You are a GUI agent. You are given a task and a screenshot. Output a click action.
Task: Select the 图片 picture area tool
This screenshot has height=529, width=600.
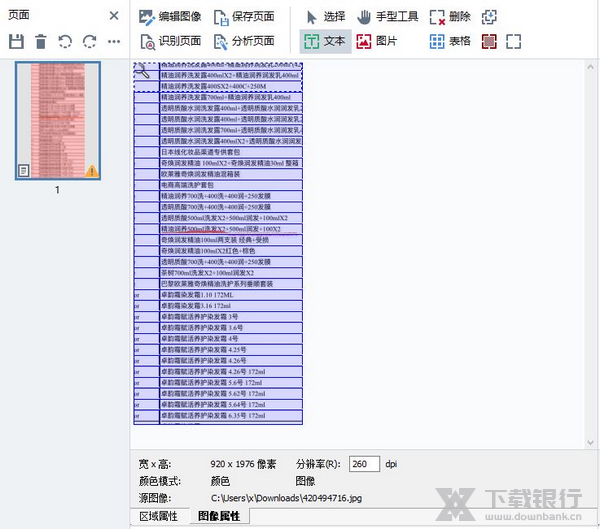(x=377, y=41)
